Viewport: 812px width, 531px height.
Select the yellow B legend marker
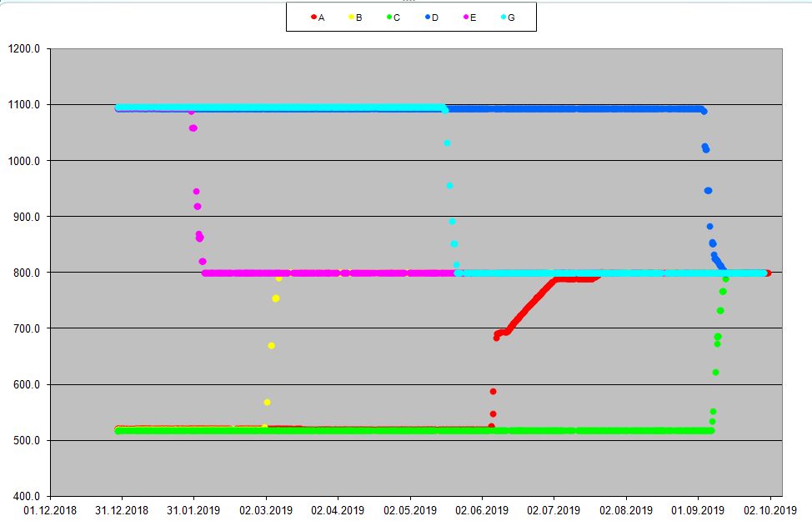click(x=352, y=17)
